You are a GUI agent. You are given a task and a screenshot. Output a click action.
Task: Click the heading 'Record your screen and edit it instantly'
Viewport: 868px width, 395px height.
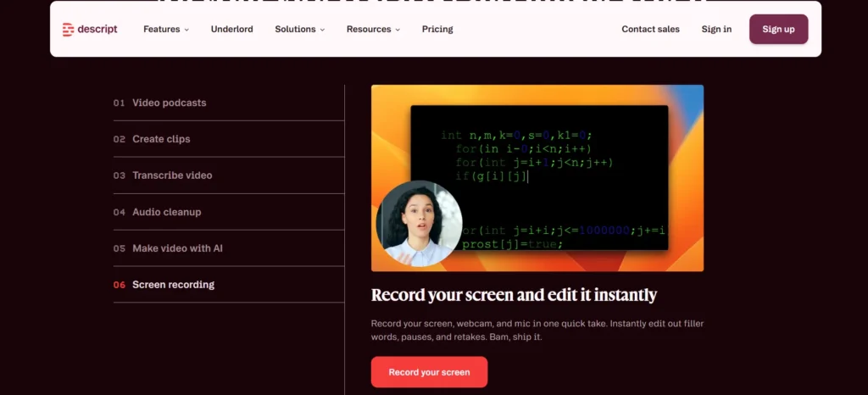point(514,295)
